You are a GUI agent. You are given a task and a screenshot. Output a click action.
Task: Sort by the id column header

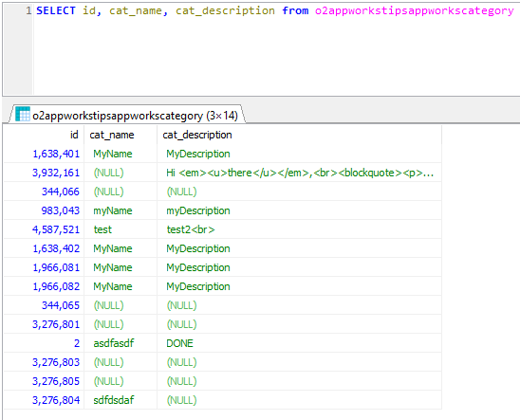[44, 135]
